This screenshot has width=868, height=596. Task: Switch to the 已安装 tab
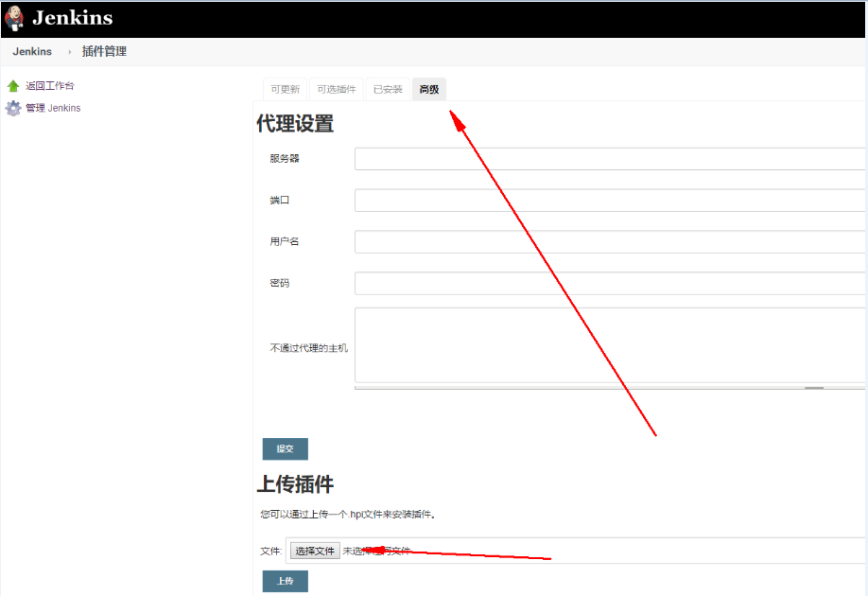[x=388, y=89]
